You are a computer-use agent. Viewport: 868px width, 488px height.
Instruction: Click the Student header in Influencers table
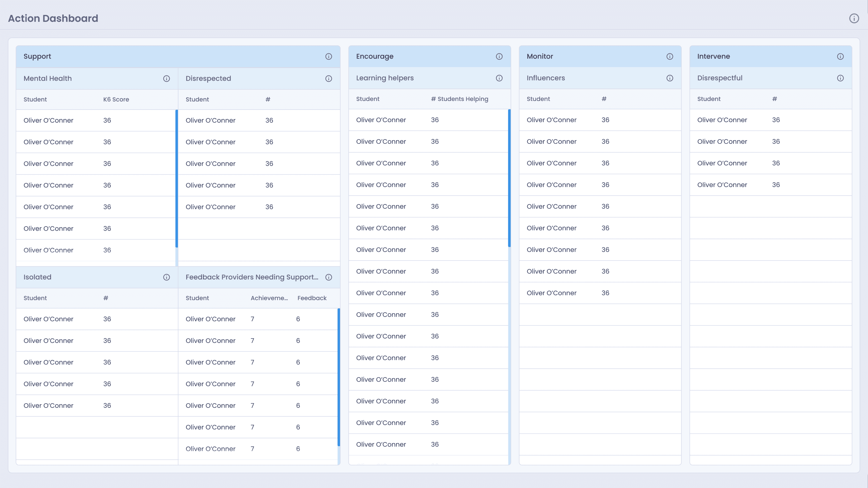(538, 99)
